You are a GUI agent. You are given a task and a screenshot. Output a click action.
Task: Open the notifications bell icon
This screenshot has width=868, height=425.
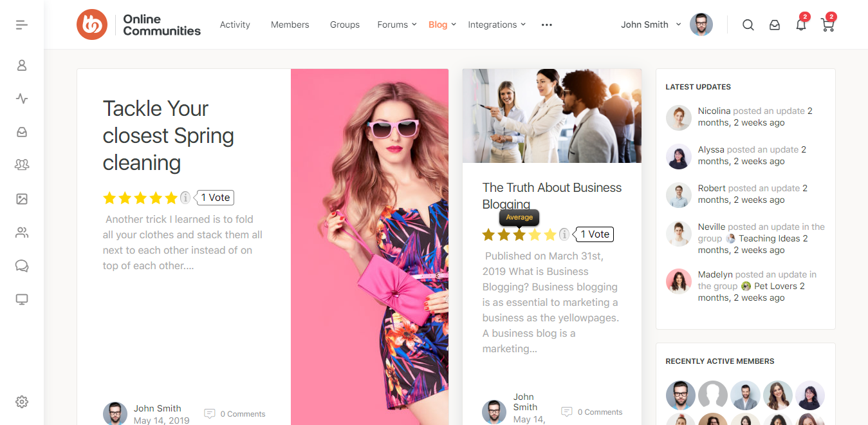[800, 25]
